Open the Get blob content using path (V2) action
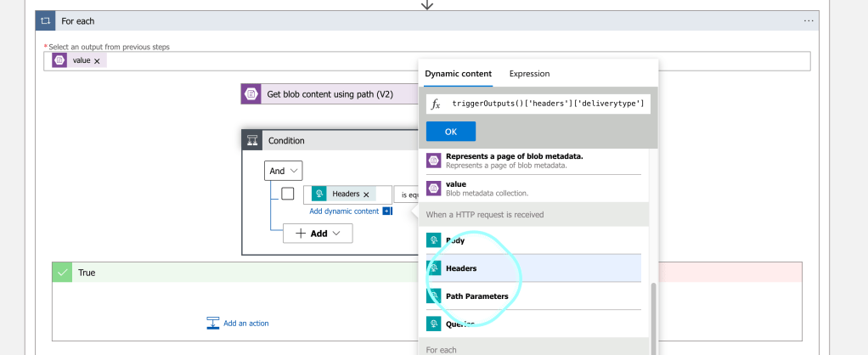This screenshot has height=355, width=868. pyautogui.click(x=330, y=94)
